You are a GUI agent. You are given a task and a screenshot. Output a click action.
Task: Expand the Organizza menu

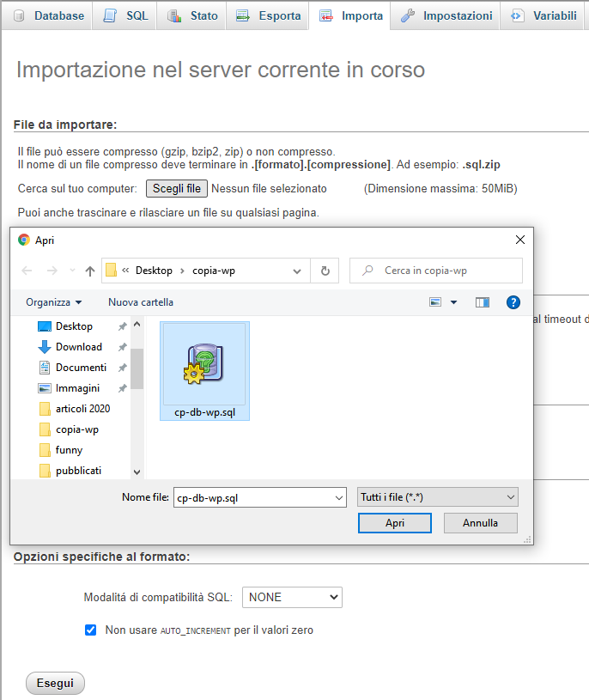tap(53, 302)
